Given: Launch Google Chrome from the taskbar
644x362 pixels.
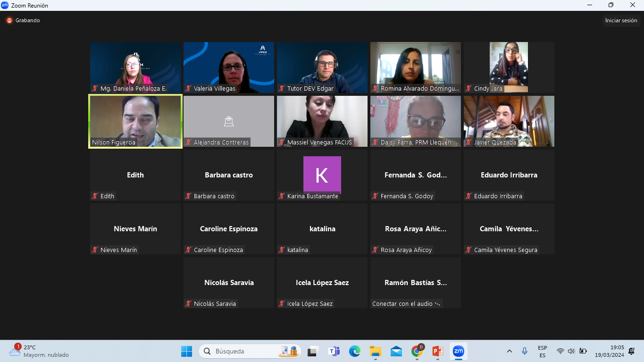Looking at the screenshot, I should (x=417, y=351).
